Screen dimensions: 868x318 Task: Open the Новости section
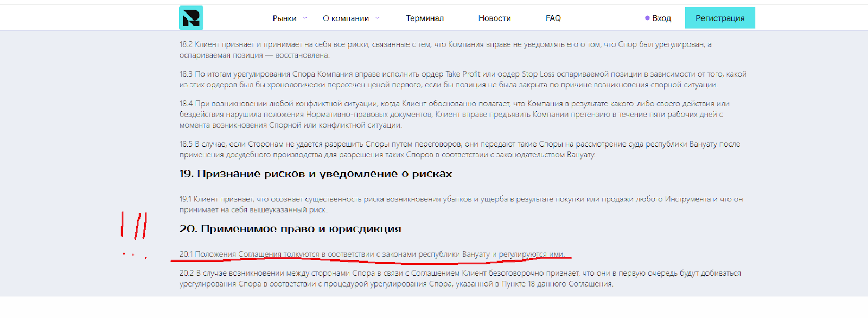point(495,18)
